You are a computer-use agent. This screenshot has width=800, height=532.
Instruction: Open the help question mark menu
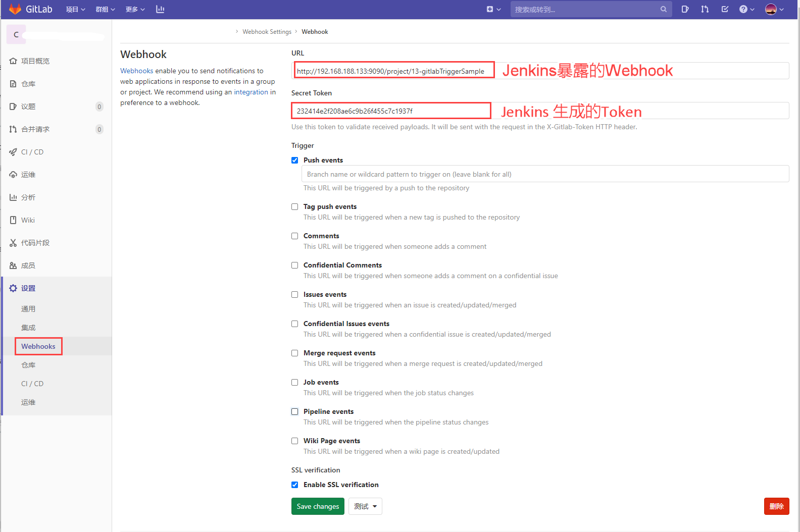pos(746,9)
